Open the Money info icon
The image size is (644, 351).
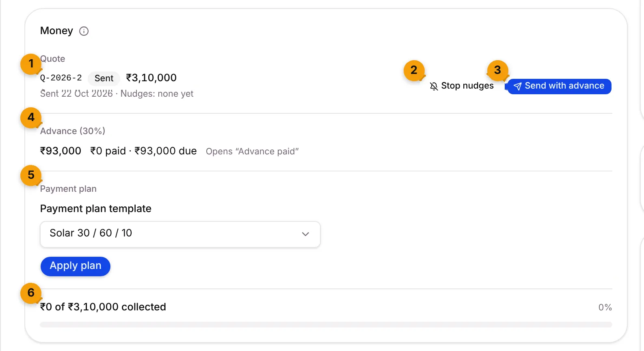pos(84,31)
